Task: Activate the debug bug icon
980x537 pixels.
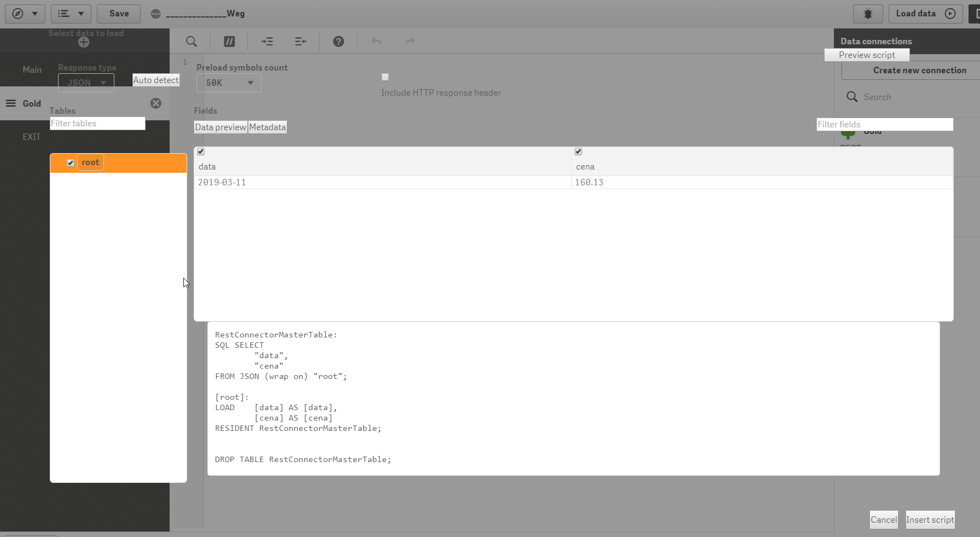Action: pos(867,14)
